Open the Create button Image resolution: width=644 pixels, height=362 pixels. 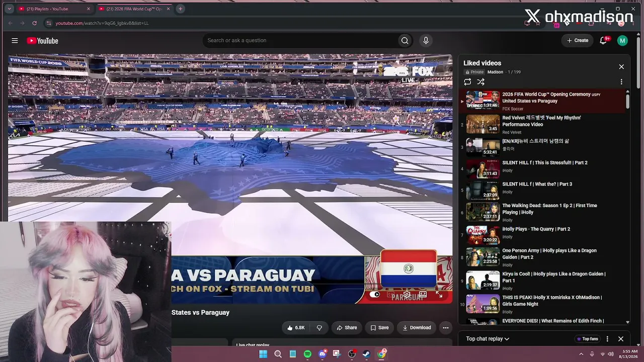[578, 41]
